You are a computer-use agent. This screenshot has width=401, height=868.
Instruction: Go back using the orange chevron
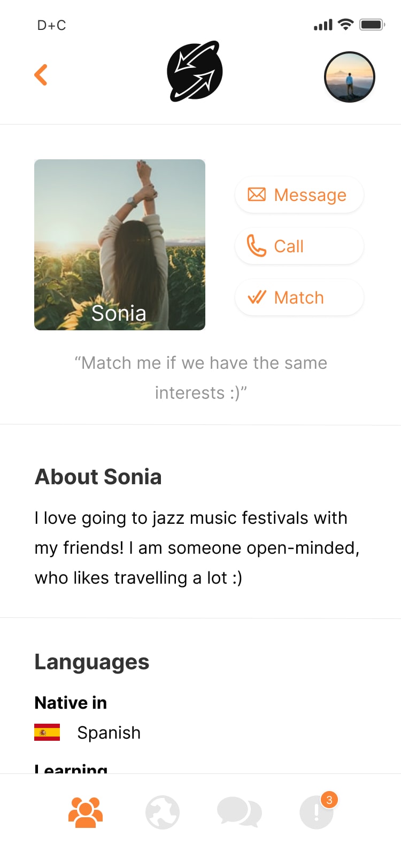[41, 75]
